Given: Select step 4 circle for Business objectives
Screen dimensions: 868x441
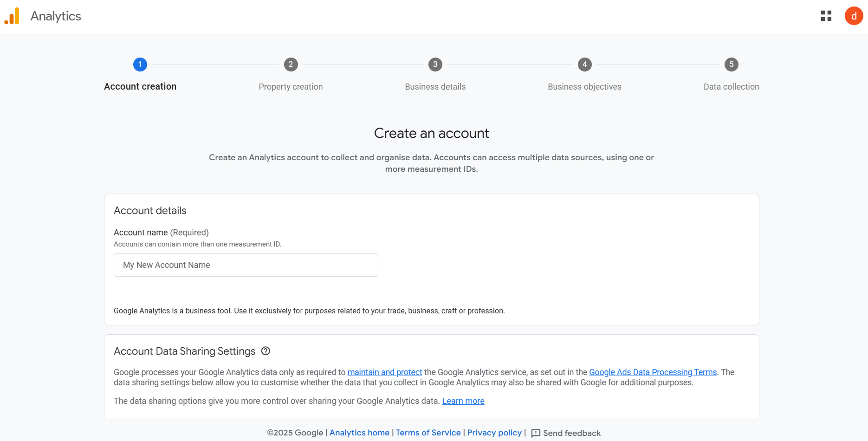Looking at the screenshot, I should [585, 65].
